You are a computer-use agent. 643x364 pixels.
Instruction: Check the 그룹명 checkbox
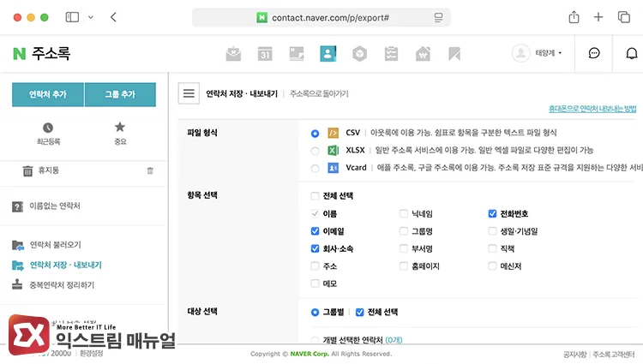tap(404, 231)
